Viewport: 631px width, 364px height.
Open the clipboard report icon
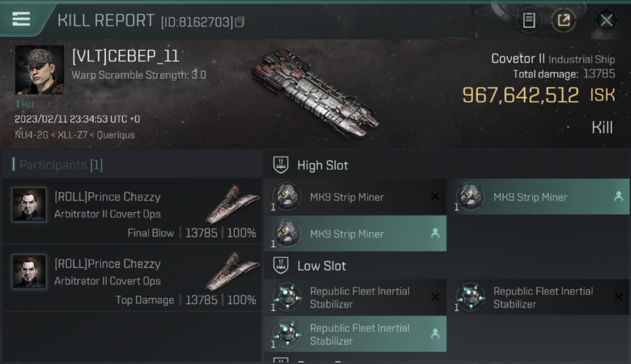[529, 20]
